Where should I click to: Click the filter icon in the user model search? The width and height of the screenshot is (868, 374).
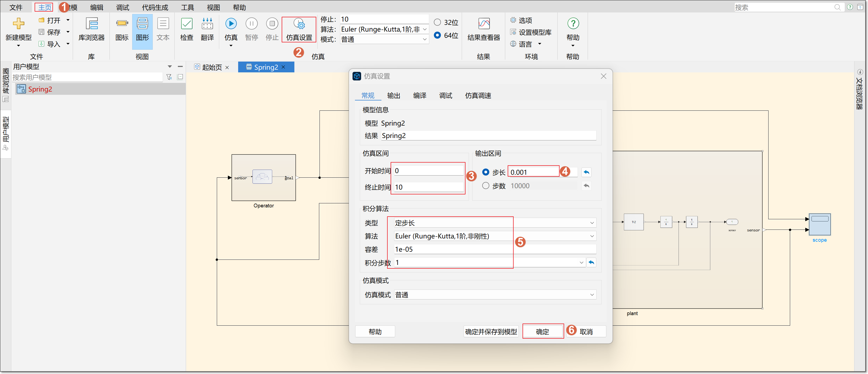click(x=169, y=77)
